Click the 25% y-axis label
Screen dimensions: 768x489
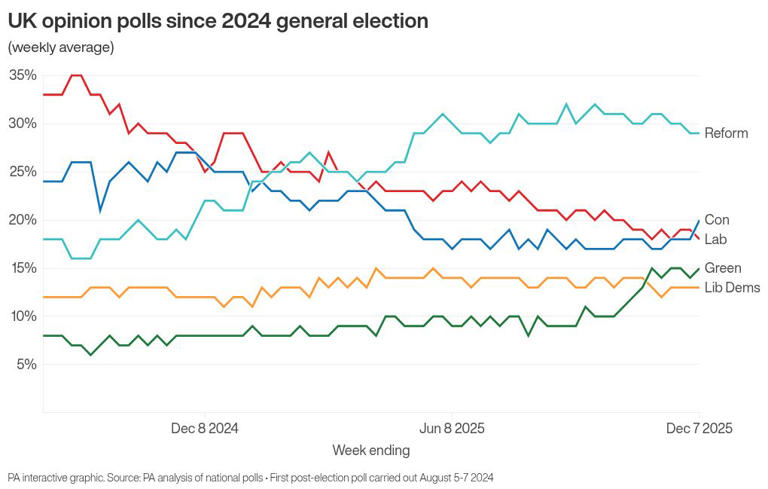pos(22,171)
